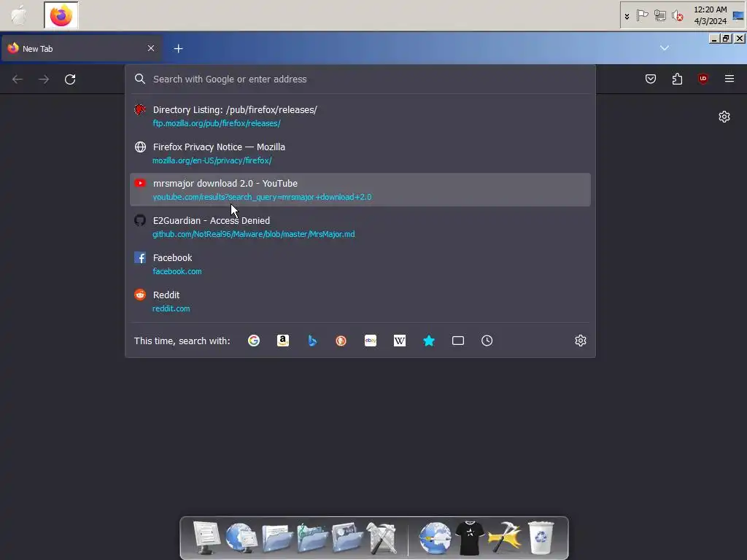Open the Facebook suggestion
Screen dimensions: 747x560
(360, 264)
